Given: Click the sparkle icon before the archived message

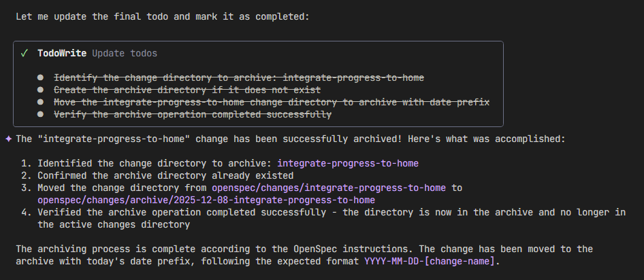Looking at the screenshot, I should coord(8,139).
